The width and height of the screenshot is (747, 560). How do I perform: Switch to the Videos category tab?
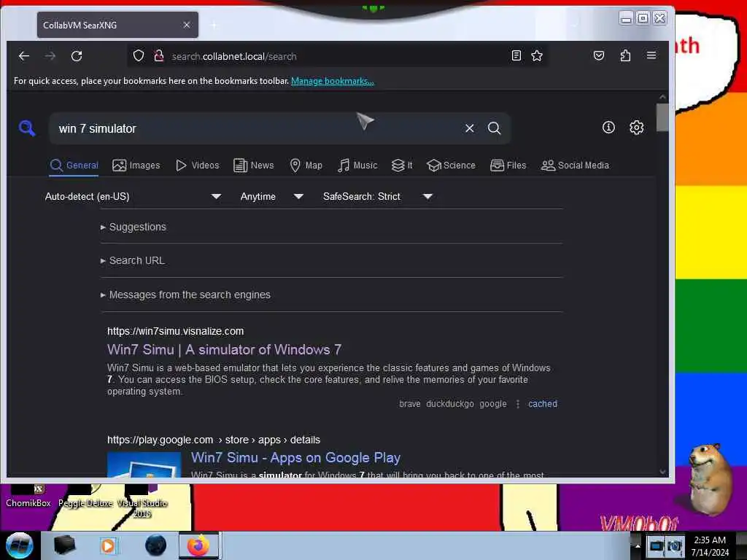tap(197, 166)
